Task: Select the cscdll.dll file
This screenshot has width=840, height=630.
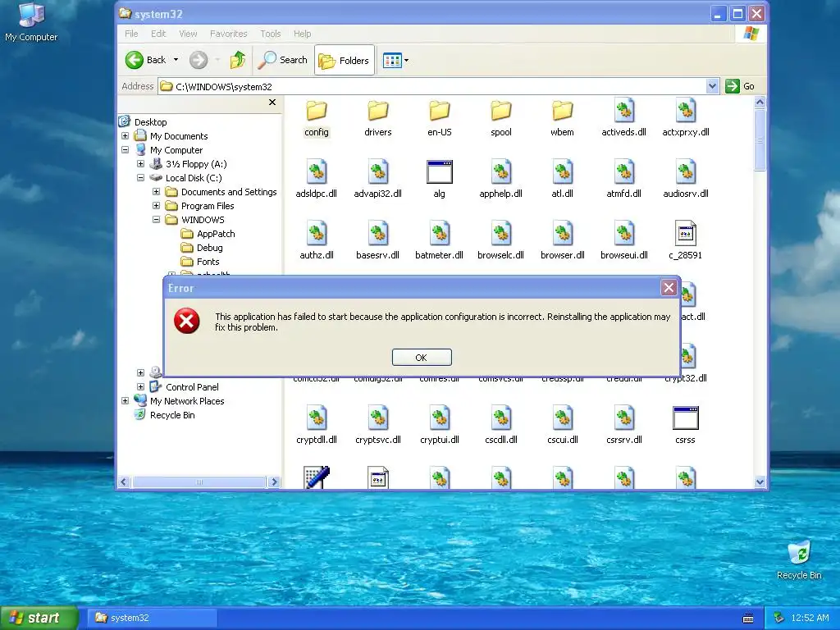Action: click(501, 426)
